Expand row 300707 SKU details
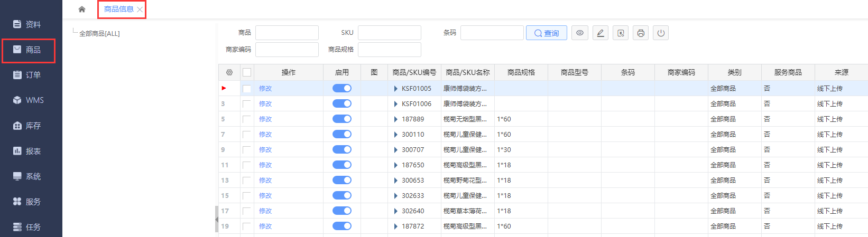The width and height of the screenshot is (868, 237). [395, 150]
